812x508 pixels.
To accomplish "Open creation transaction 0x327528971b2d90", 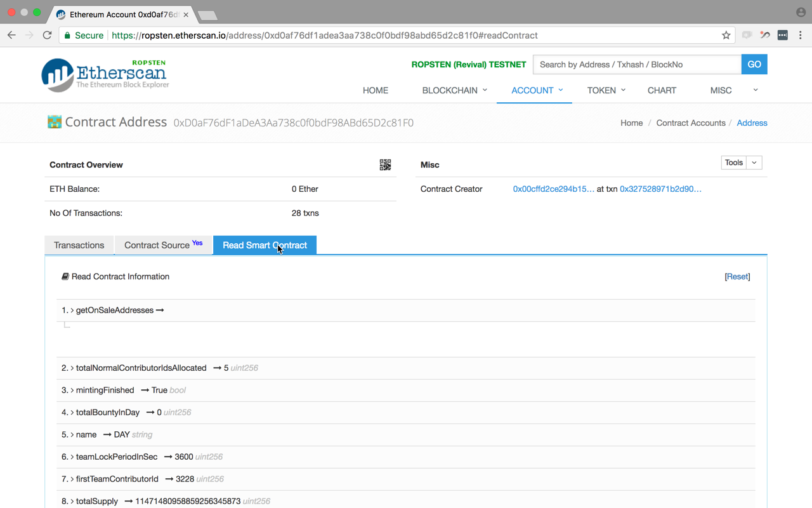I will point(660,189).
